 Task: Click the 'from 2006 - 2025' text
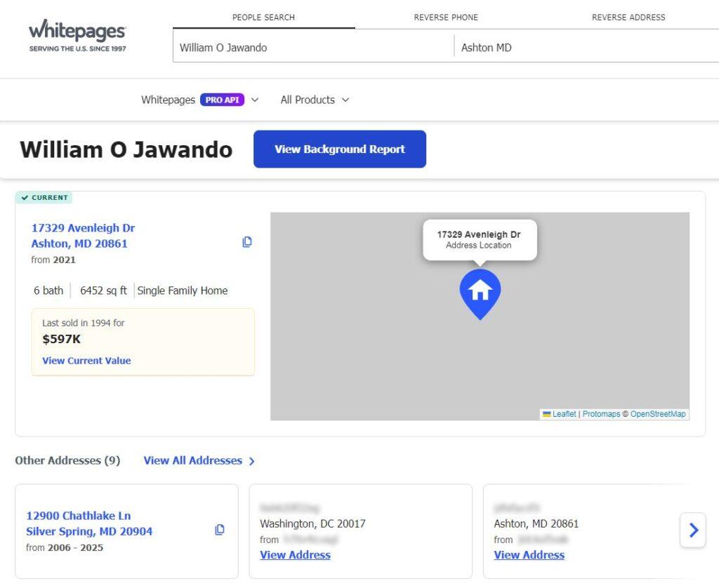(x=65, y=548)
